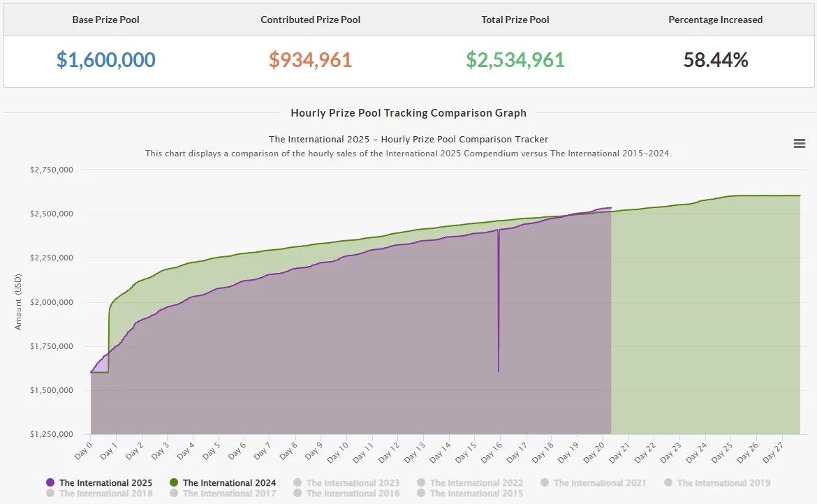Click the Day 10 x-axis label
The width and height of the screenshot is (817, 504).
(338, 452)
